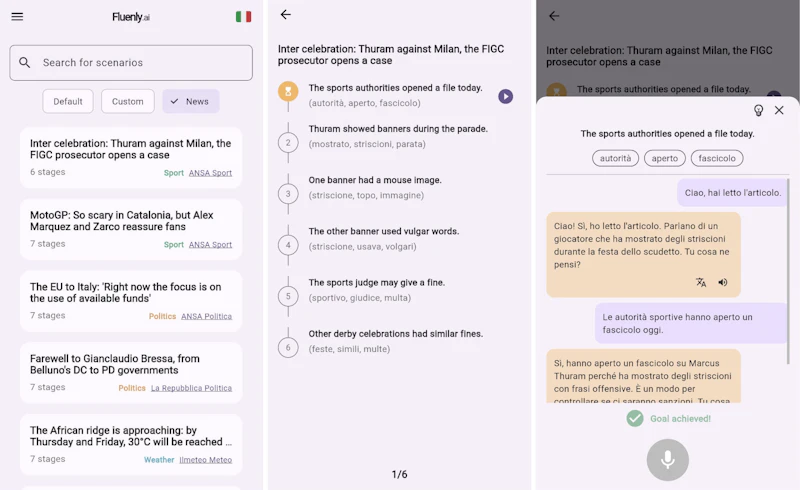Screen dimensions: 800x490
Task: Select stage 4 circle marker
Action: pos(288,245)
